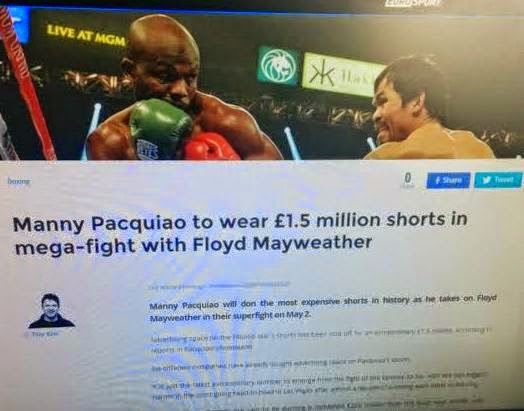This screenshot has width=524, height=411.
Task: Click the author avatar portrait
Action: click(51, 311)
